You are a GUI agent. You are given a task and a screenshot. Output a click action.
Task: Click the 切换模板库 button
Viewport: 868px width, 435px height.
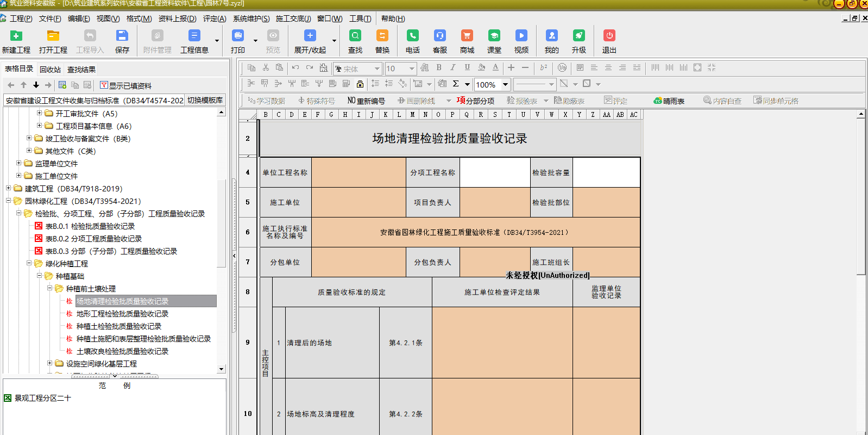205,100
